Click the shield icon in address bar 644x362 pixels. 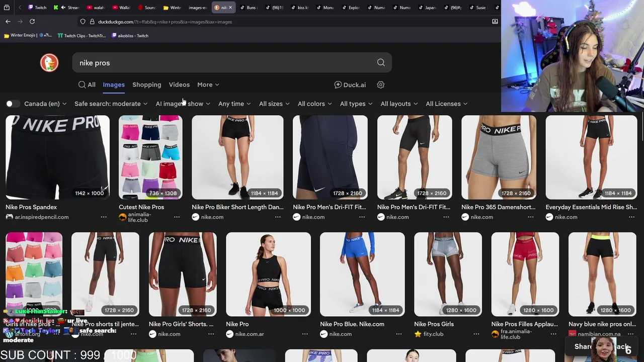(x=83, y=22)
